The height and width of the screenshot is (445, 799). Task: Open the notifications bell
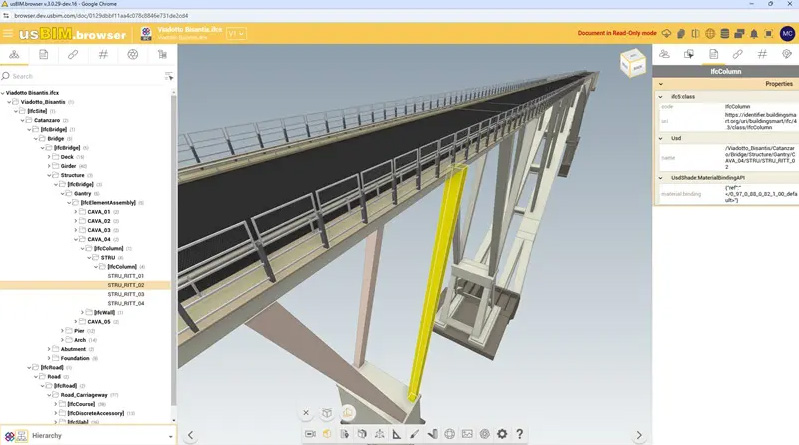754,34
